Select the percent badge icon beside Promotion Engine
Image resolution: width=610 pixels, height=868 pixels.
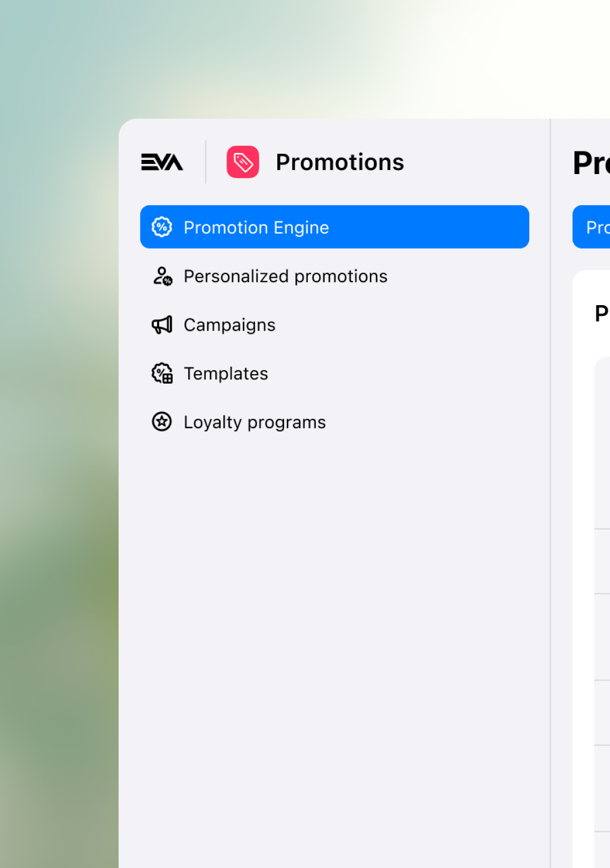(162, 227)
